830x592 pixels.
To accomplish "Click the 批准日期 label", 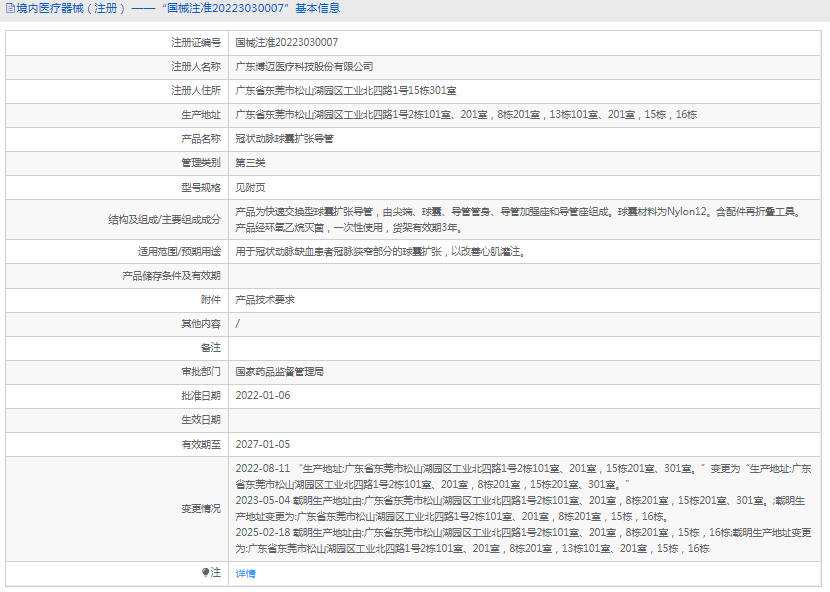I will 201,396.
